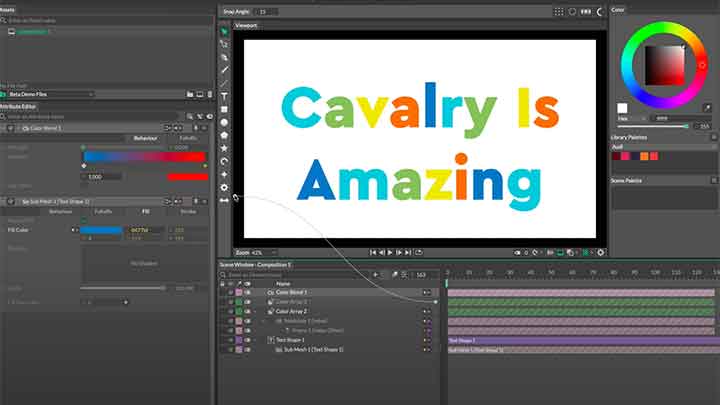
Task: Pick the Rectangle shape tool
Action: point(224,109)
